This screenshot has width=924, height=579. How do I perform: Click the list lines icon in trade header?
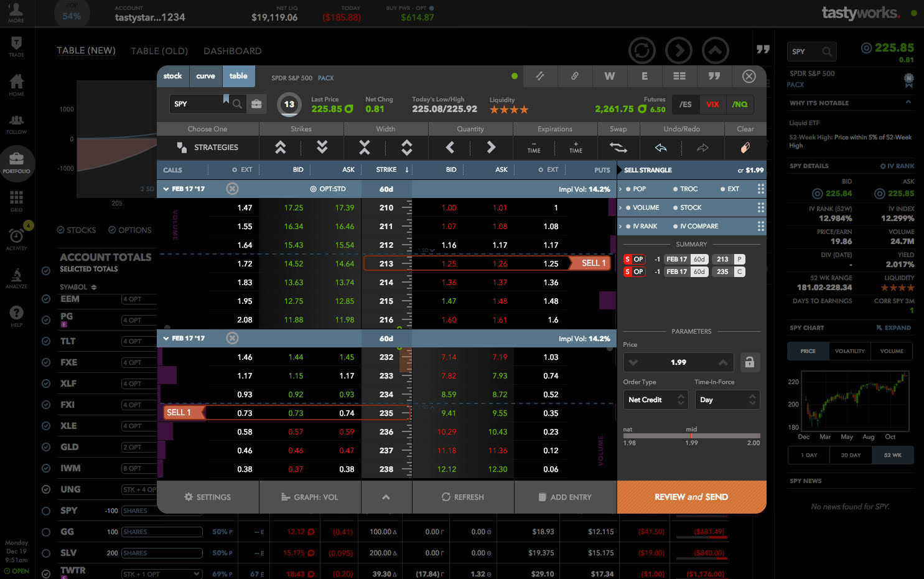(679, 76)
